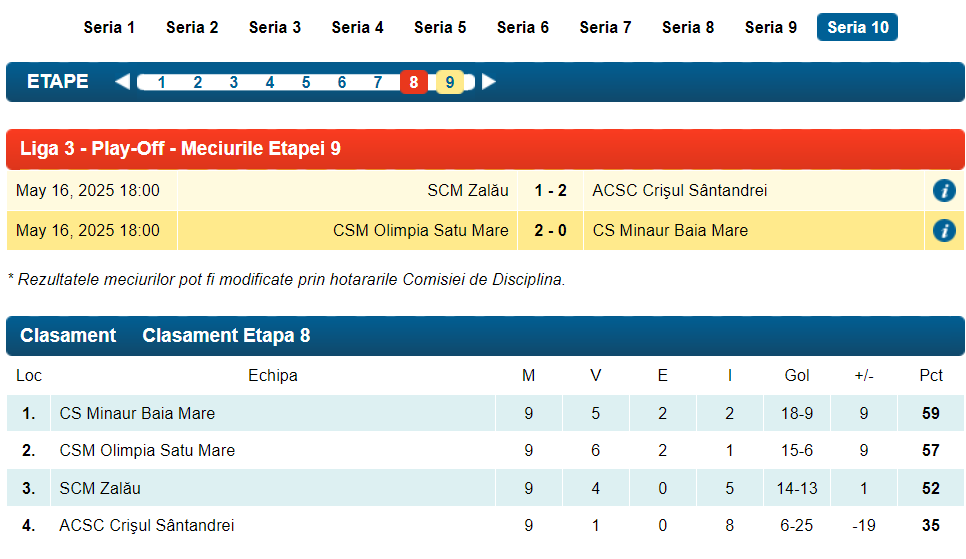Click the next round right arrow
The width and height of the screenshot is (966, 559).
tap(489, 82)
